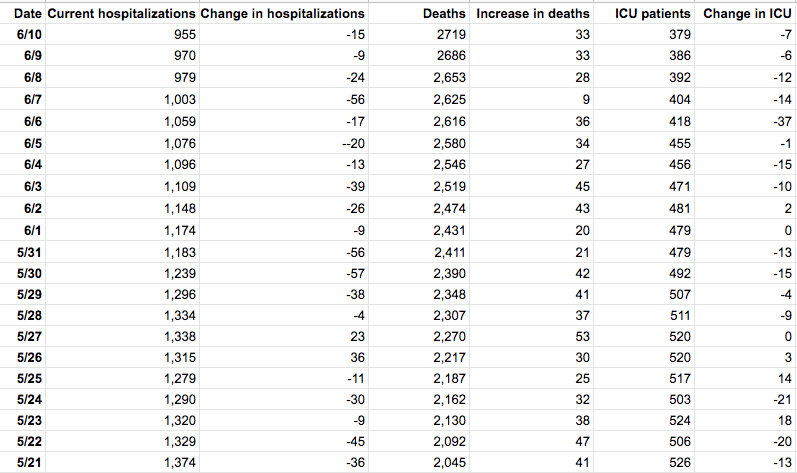797x473 pixels.
Task: Click the 2719 deaths cell
Action: pos(447,35)
